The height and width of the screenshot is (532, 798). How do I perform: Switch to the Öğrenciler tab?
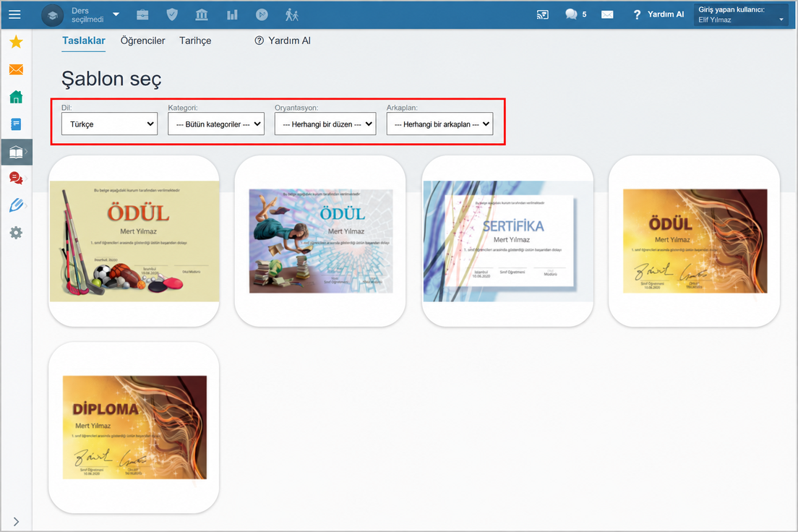point(142,40)
